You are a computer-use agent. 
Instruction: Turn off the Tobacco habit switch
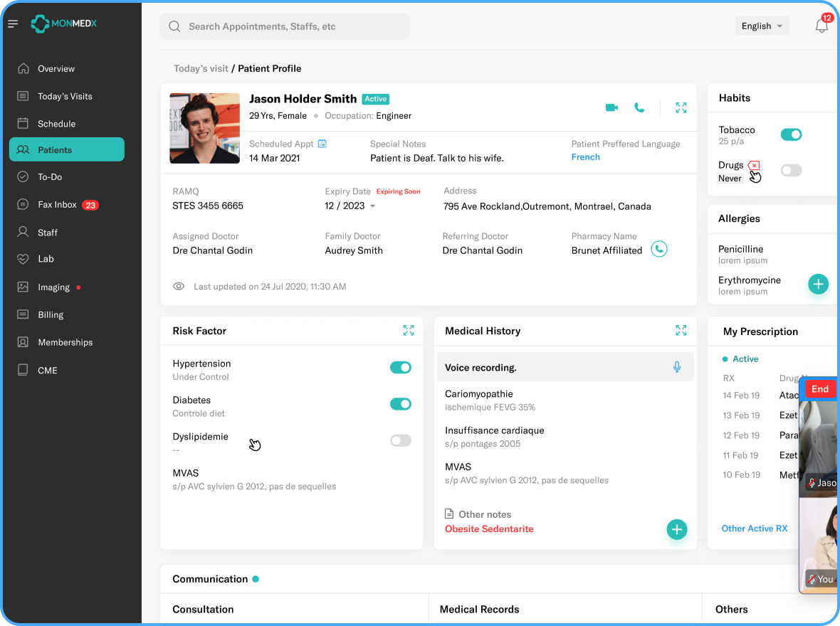click(791, 134)
